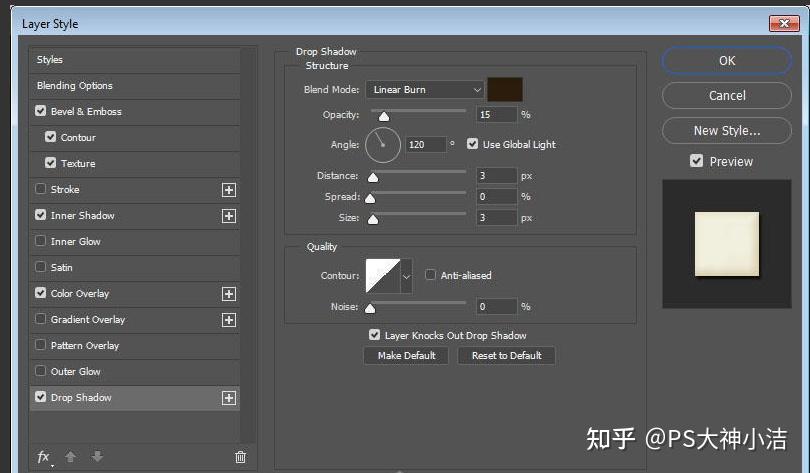The width and height of the screenshot is (810, 473).
Task: Click the Angle value field
Action: point(426,145)
